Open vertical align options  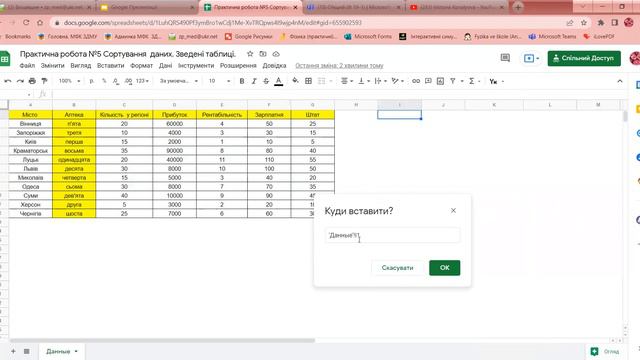pos(364,81)
